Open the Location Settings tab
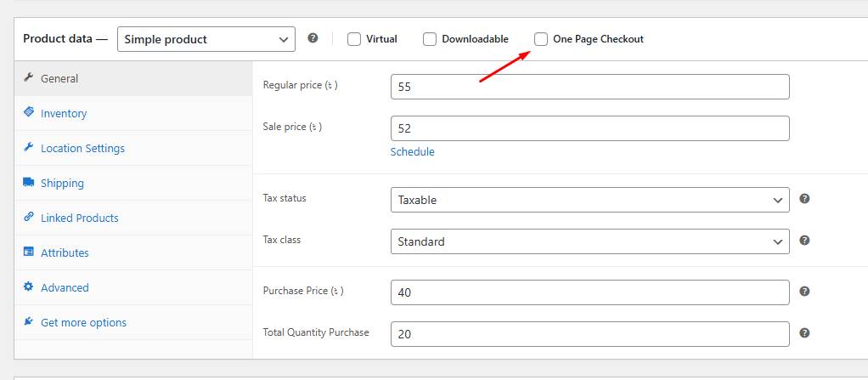Viewport: 868px width, 380px height. 133,149
